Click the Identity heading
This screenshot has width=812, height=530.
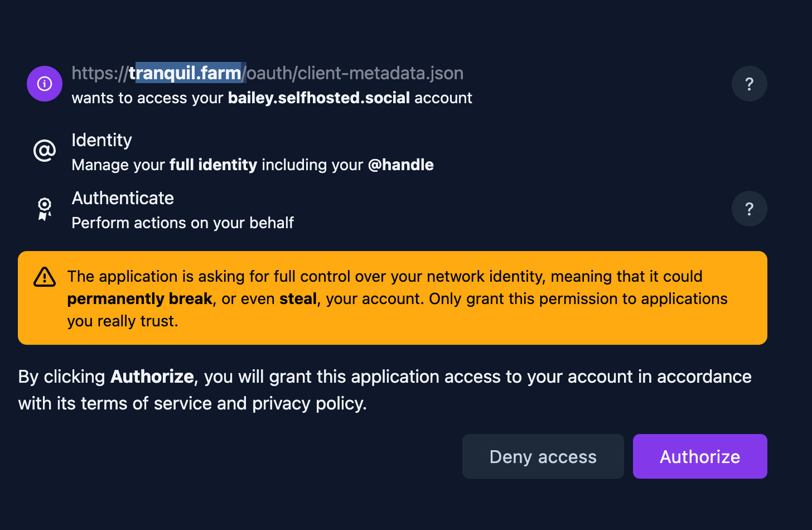pos(101,140)
